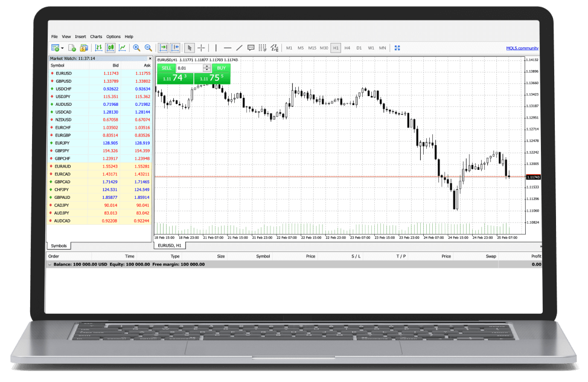Open the dropdown arrow beside new chart icon
Screen dimensions: 588x382
tap(62, 48)
